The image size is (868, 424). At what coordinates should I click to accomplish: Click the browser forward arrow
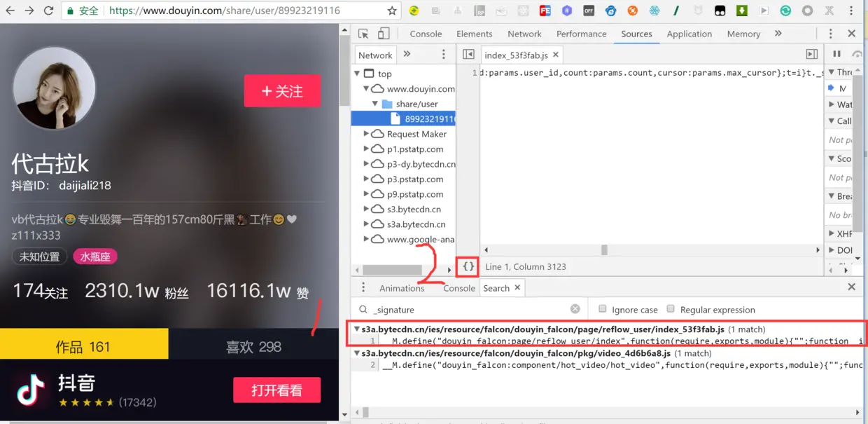pyautogui.click(x=29, y=11)
